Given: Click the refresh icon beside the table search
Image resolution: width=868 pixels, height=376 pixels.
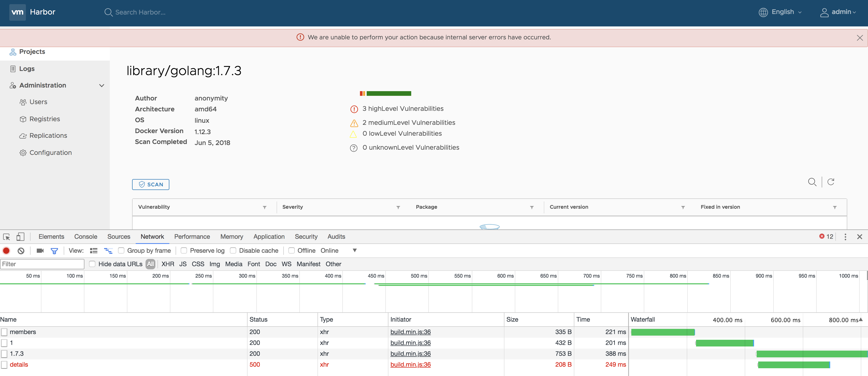Looking at the screenshot, I should tap(831, 182).
